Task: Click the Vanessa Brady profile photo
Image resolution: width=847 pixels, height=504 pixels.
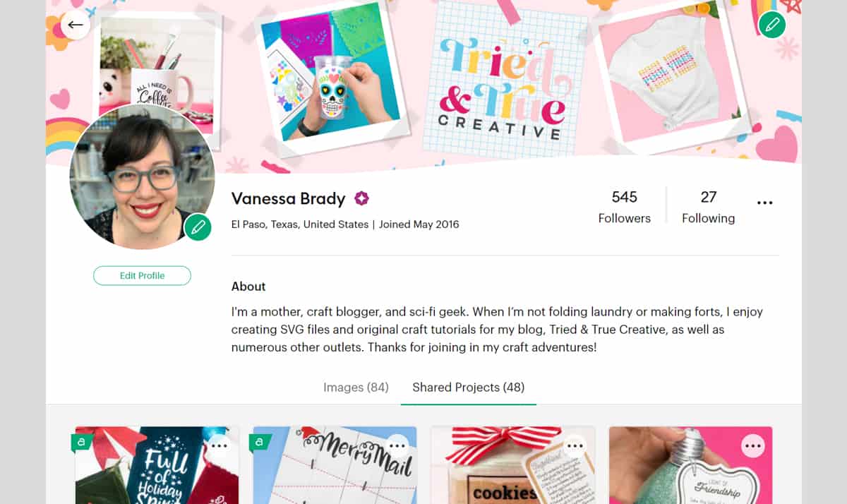Action: point(142,176)
